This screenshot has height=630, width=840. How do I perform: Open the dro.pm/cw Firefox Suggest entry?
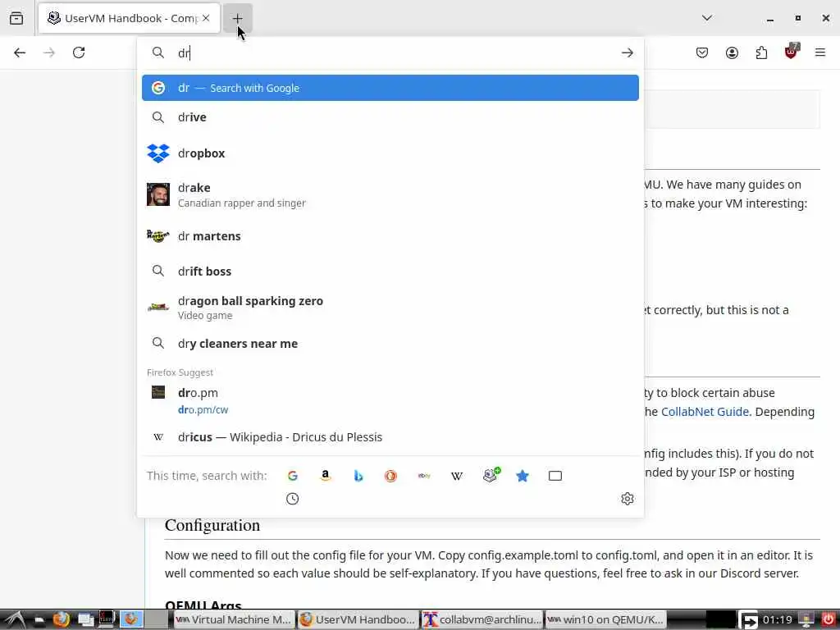click(390, 400)
